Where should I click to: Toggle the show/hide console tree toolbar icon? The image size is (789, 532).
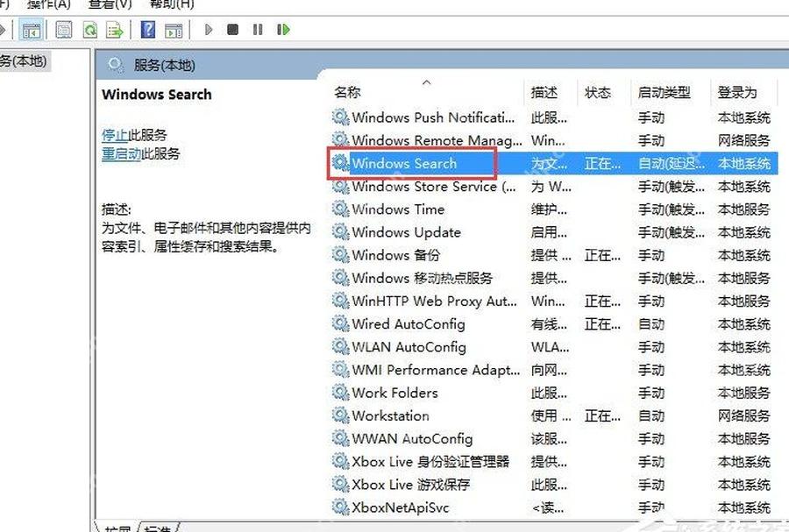31,30
